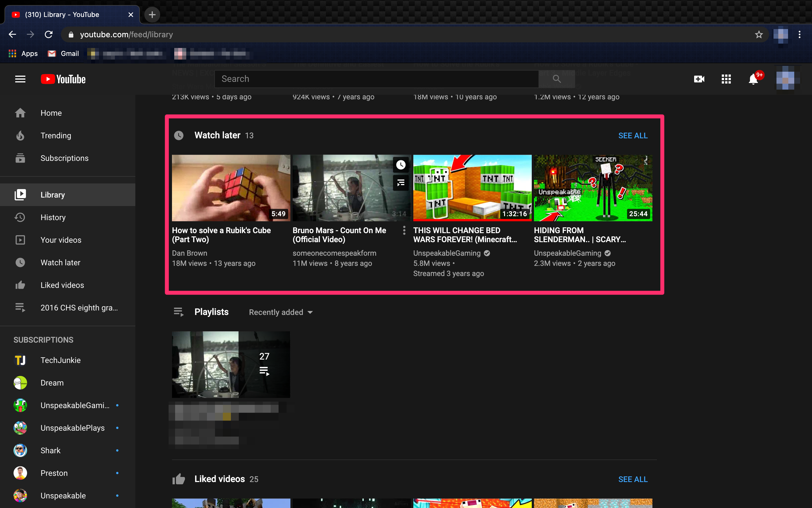812x508 pixels.
Task: Open Preston subscription
Action: [x=67, y=473]
